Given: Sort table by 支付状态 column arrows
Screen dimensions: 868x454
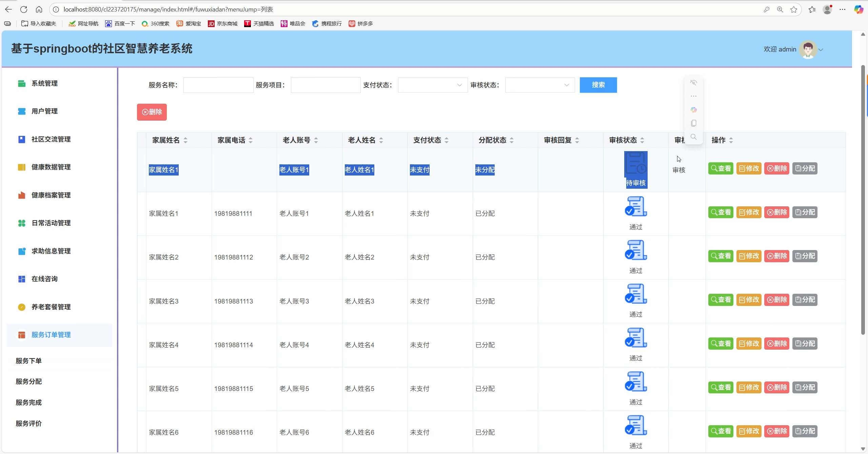Looking at the screenshot, I should (447, 140).
